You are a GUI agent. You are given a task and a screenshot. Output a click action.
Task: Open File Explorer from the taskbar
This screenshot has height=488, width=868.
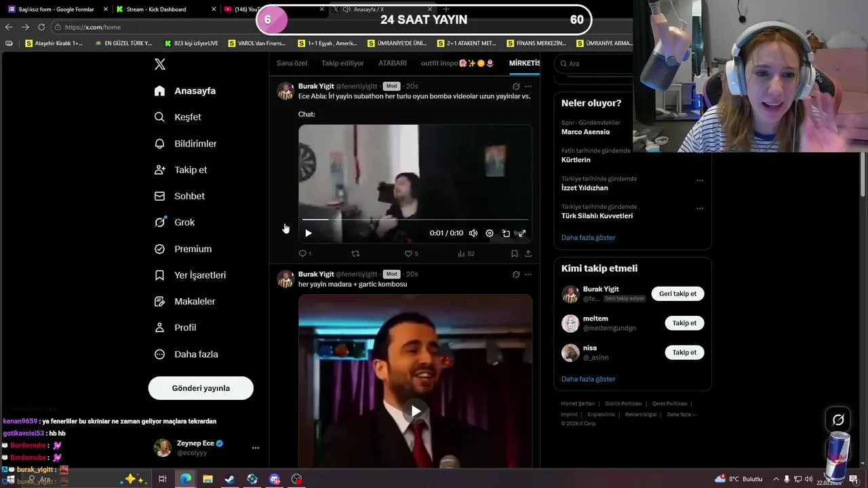pos(208,479)
